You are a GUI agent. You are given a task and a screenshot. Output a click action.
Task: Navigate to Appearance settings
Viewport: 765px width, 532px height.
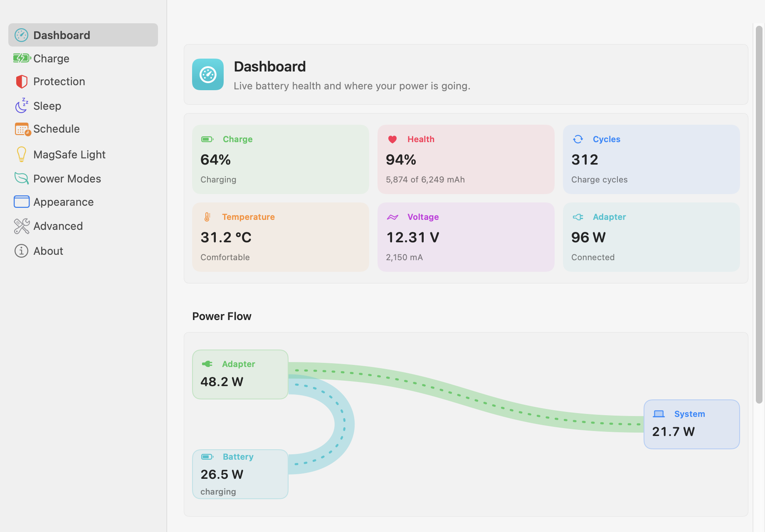83,202
